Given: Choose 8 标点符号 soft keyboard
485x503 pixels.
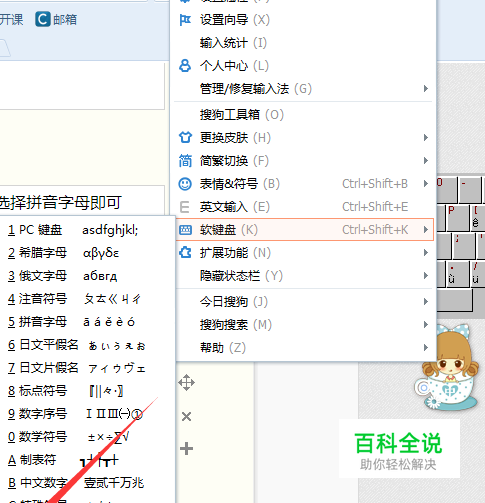Looking at the screenshot, I should click(87, 391).
